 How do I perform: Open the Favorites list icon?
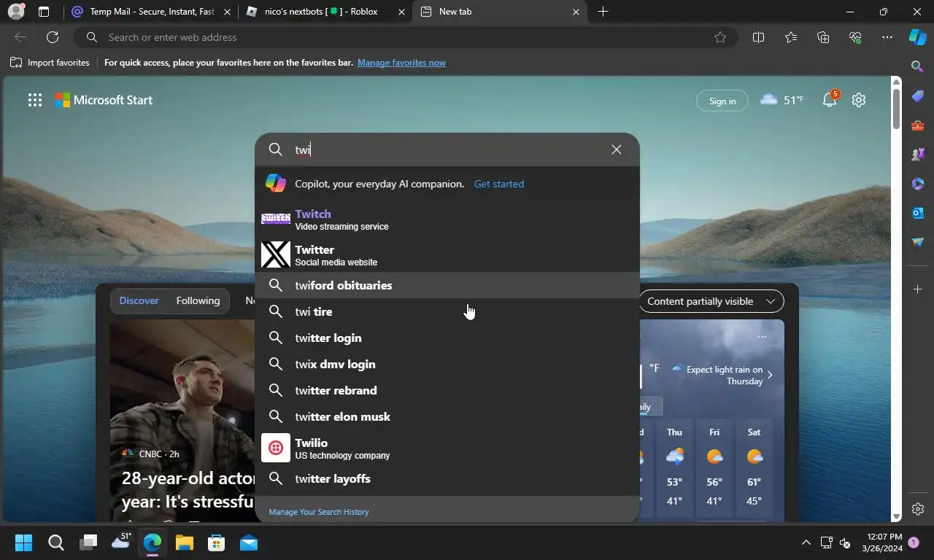(791, 37)
